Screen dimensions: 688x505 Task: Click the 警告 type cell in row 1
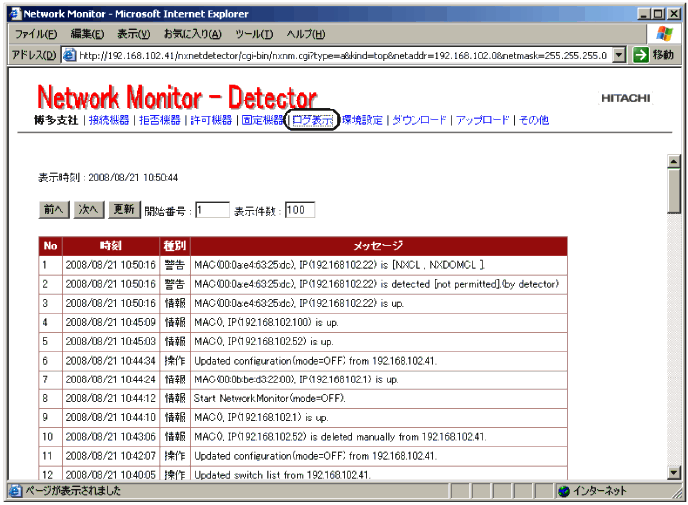click(x=175, y=265)
